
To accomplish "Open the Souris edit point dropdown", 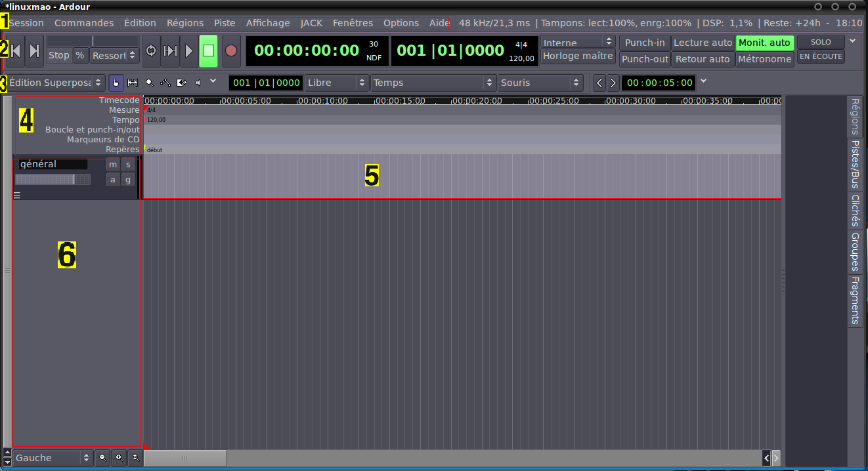I will [540, 83].
